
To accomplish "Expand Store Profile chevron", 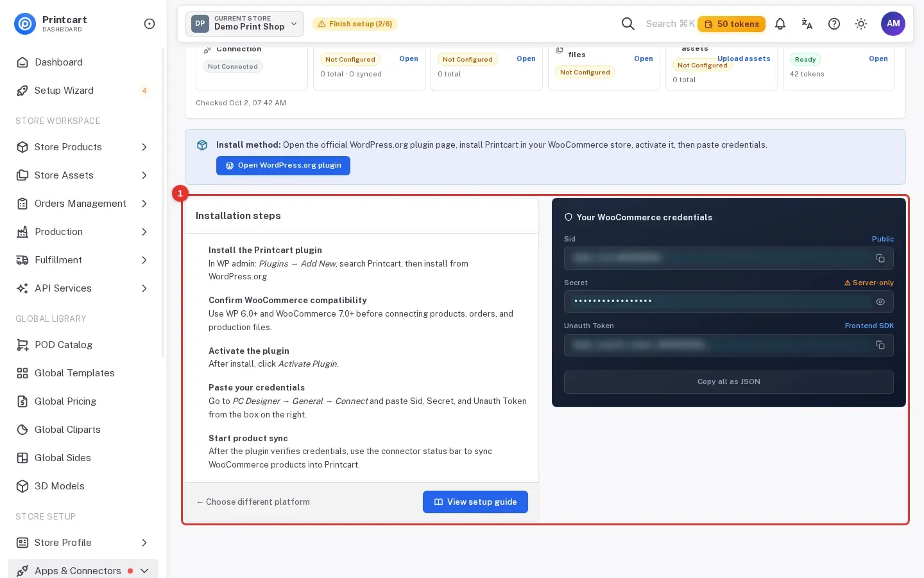I will [x=144, y=543].
